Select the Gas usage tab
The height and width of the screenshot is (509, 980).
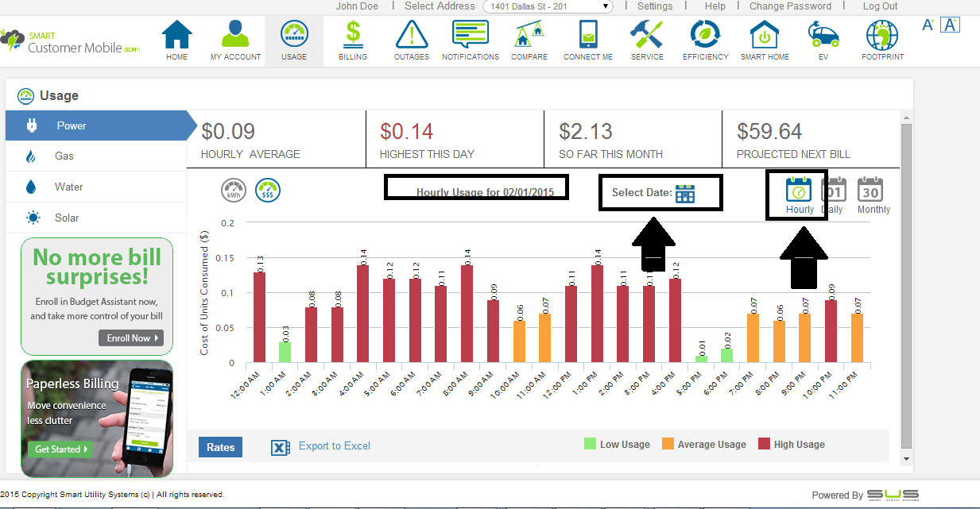[x=64, y=156]
